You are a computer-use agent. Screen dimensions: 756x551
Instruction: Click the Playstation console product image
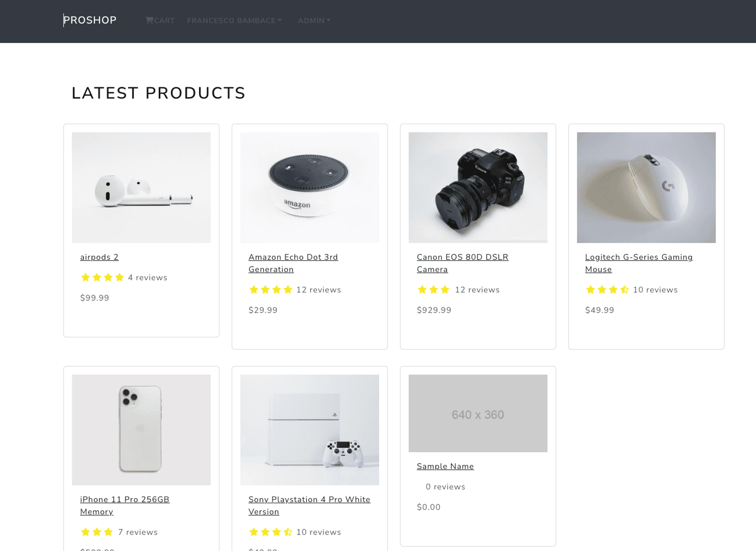coord(309,430)
